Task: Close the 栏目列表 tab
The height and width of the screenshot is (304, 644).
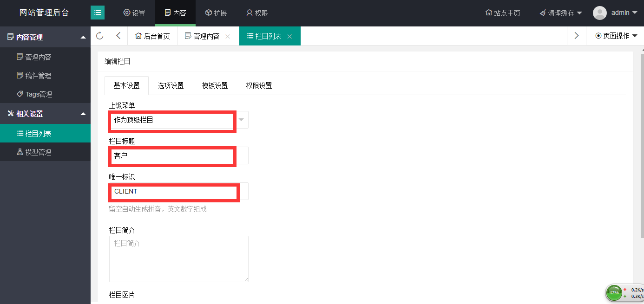Action: pyautogui.click(x=289, y=36)
